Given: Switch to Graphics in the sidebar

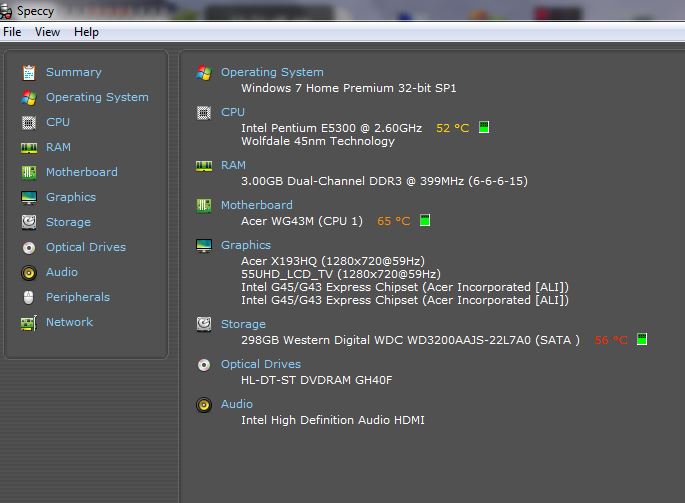Looking at the screenshot, I should pos(71,197).
